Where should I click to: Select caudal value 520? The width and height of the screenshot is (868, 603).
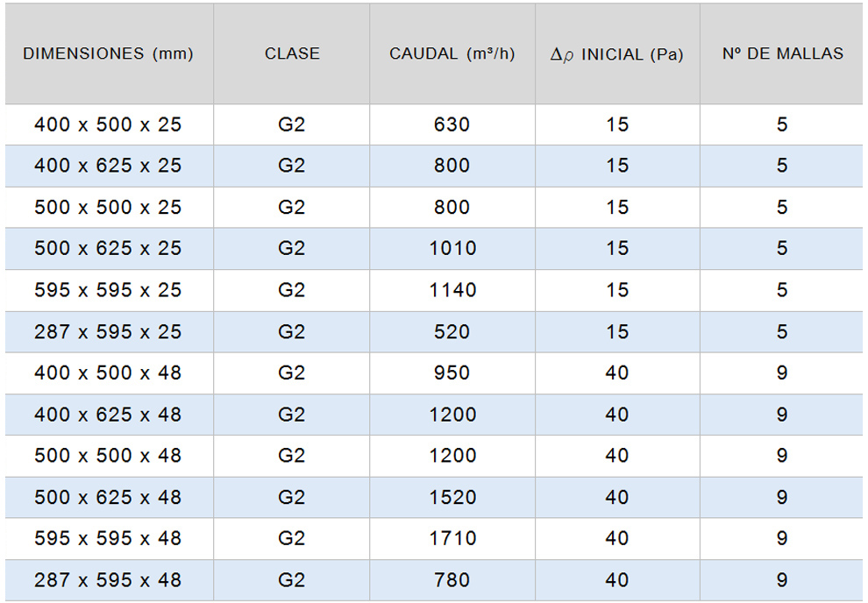point(452,331)
